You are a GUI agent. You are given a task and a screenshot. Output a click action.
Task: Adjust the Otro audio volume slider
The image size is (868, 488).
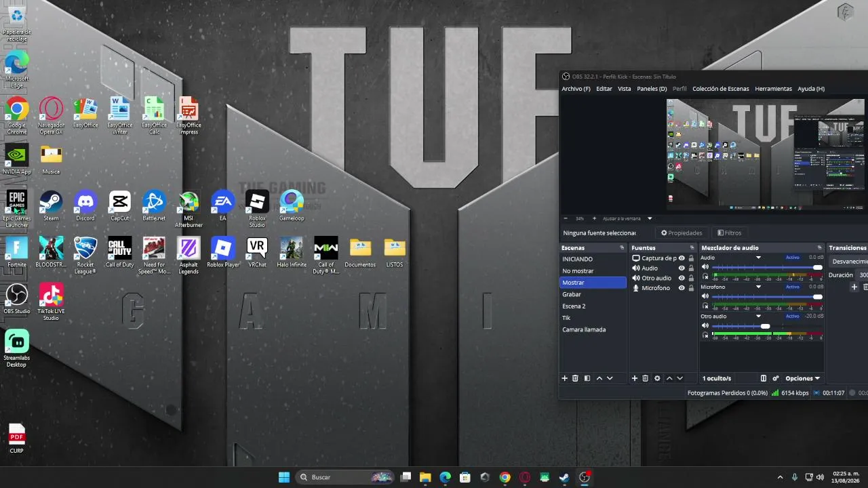[766, 326]
